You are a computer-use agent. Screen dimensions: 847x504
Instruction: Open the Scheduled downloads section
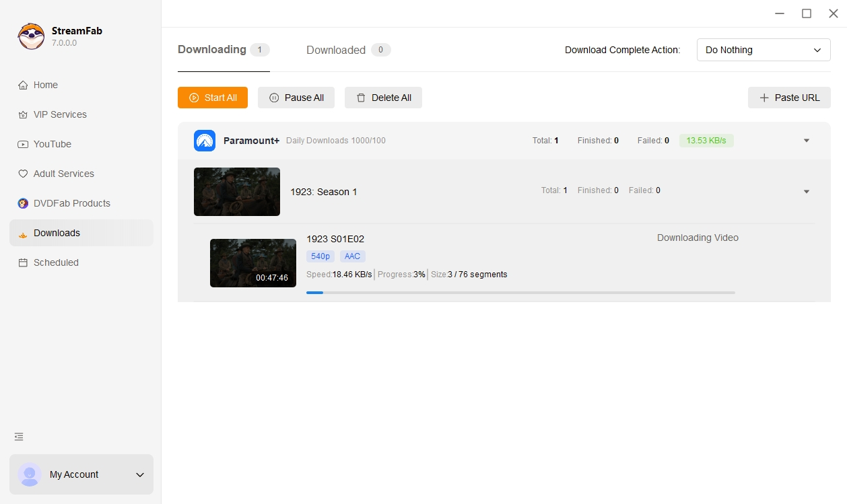pos(55,262)
